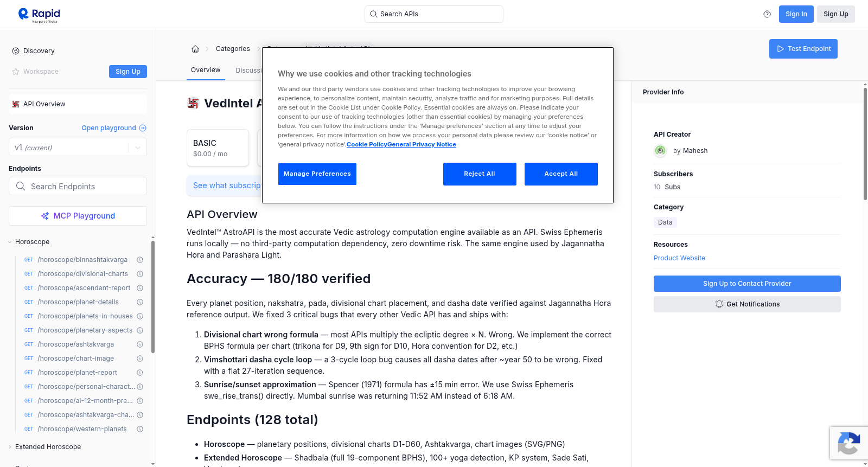Click Sign In in the header
Viewport: 868px width, 467px height.
click(796, 14)
